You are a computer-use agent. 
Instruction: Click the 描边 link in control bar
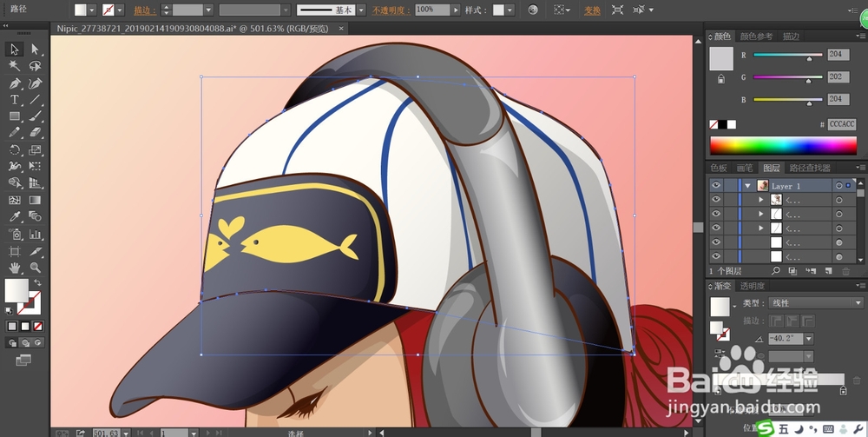point(144,10)
